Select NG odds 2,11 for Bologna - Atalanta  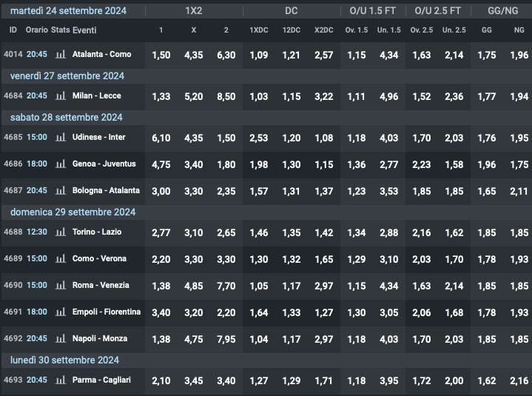(519, 191)
